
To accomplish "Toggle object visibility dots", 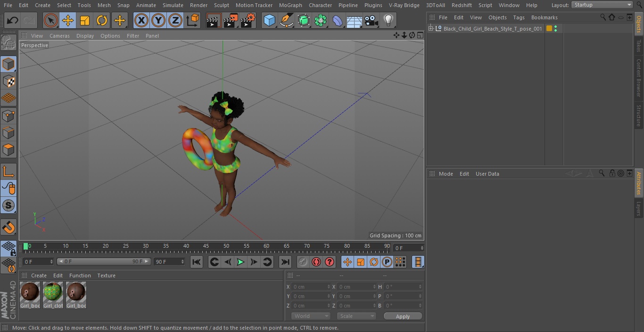I will point(556,29).
